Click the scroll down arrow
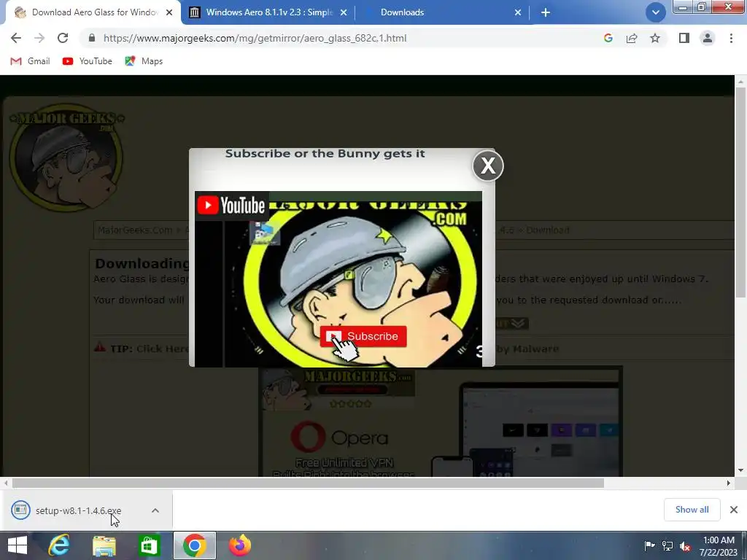 [740, 470]
